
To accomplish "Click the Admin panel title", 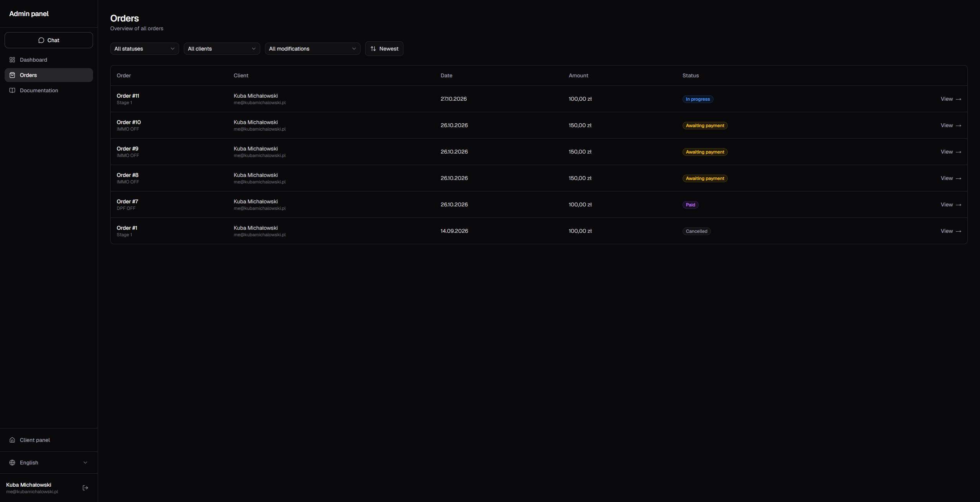I will click(29, 14).
